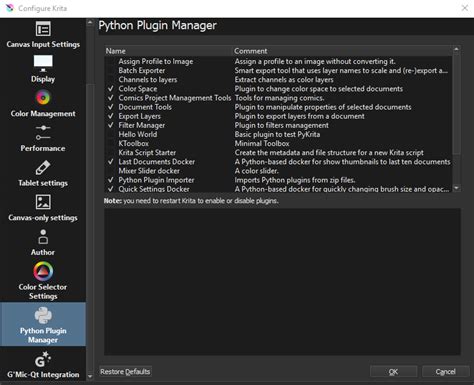
Task: Open Canvas Input Settings icon
Action: pos(43,29)
